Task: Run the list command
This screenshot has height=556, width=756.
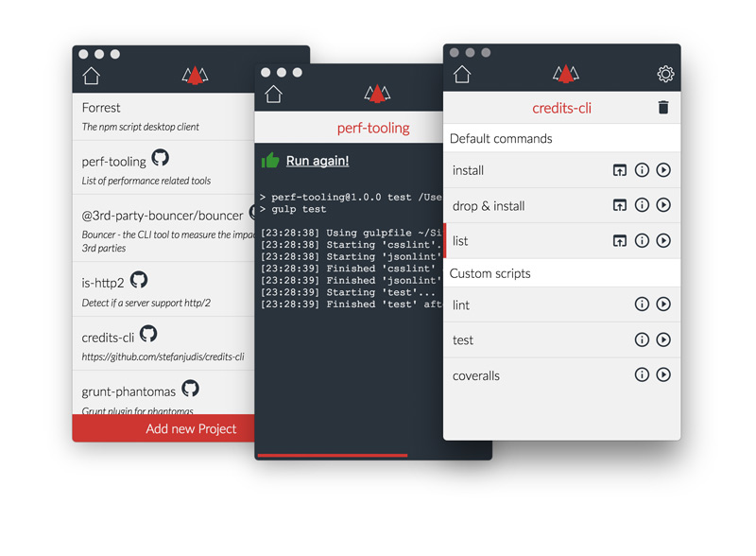Action: coord(663,240)
